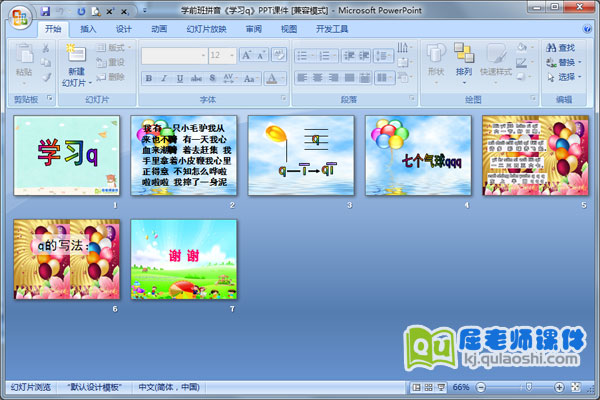Screen dimensions: 600x400
Task: Justify text in the paragraph group
Action: tap(349, 78)
